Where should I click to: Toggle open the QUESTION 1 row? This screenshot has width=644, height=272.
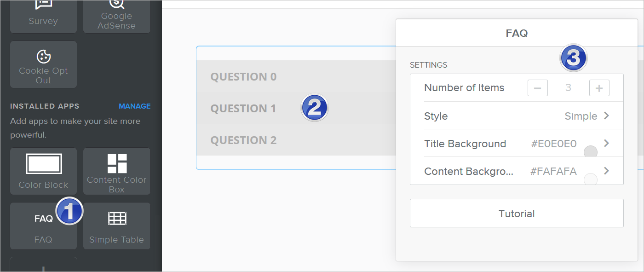pos(244,109)
